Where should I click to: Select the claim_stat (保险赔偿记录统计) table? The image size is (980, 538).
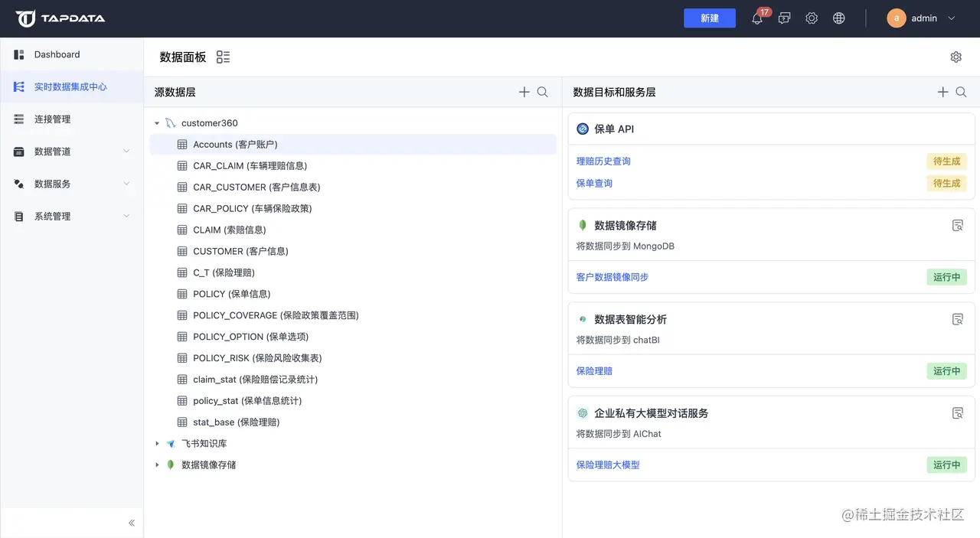(353, 380)
